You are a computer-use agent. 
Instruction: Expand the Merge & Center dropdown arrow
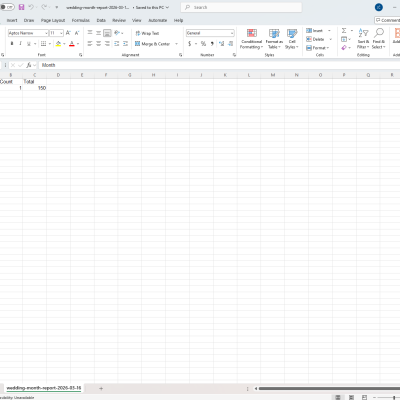pyautogui.click(x=176, y=44)
